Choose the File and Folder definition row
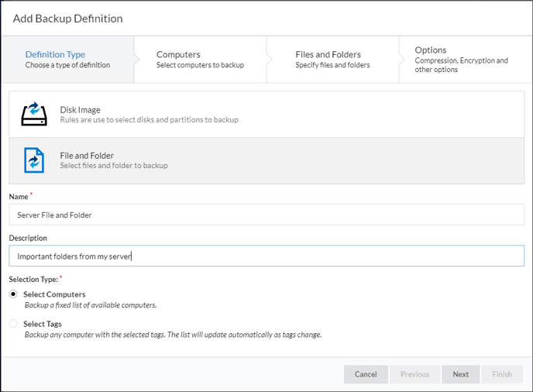Screen dimensions: 533x392 pos(266,160)
